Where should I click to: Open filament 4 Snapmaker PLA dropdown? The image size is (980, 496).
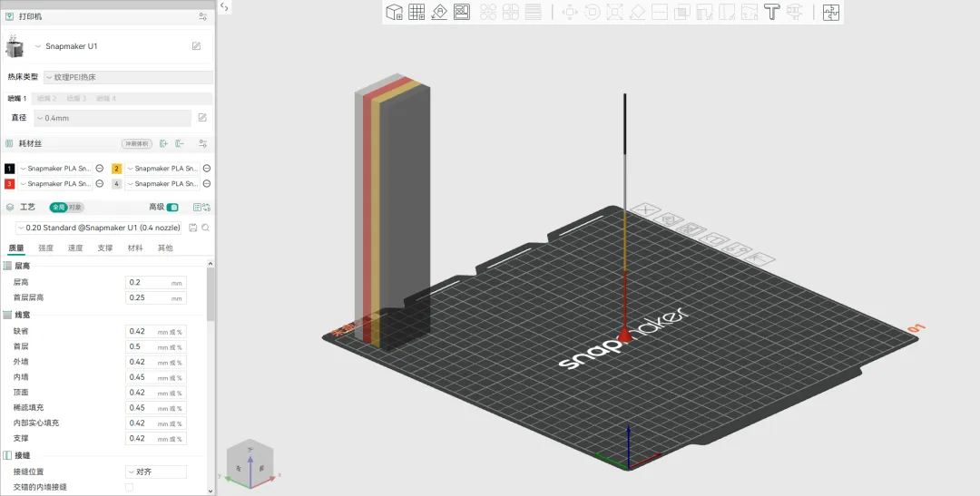point(162,184)
